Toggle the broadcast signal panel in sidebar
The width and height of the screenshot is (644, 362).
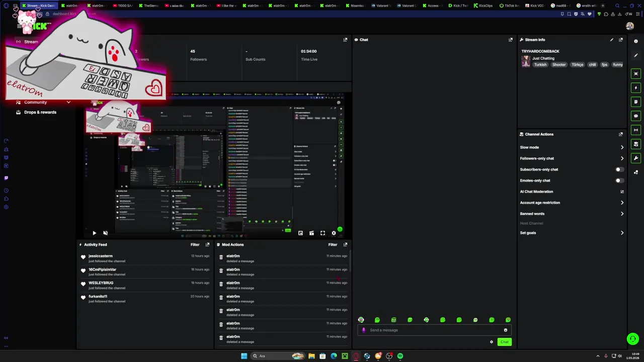pyautogui.click(x=636, y=130)
